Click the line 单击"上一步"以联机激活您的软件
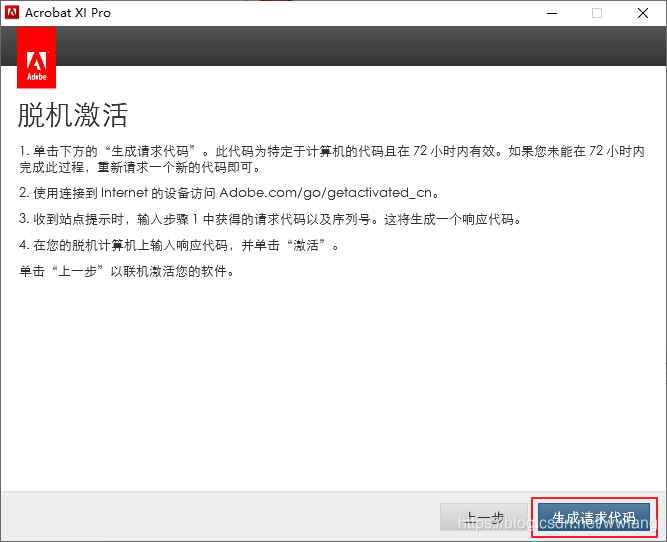The height and width of the screenshot is (542, 667). (127, 271)
